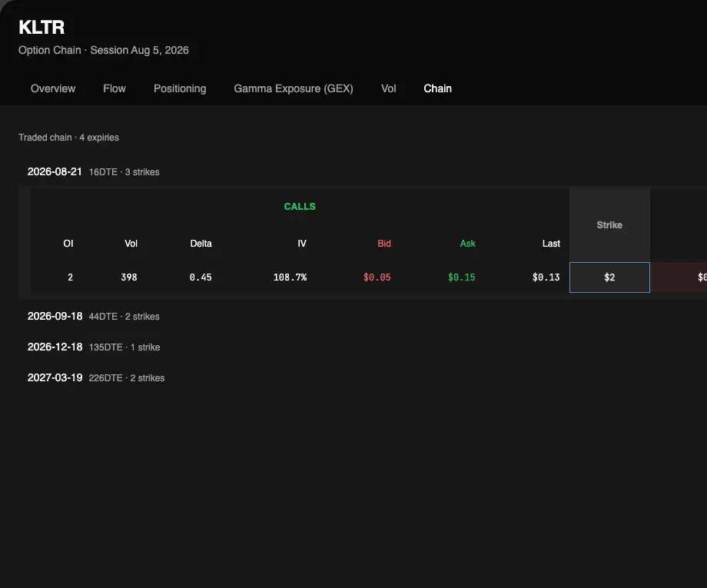Click the OI column header
This screenshot has width=707, height=588.
(68, 244)
